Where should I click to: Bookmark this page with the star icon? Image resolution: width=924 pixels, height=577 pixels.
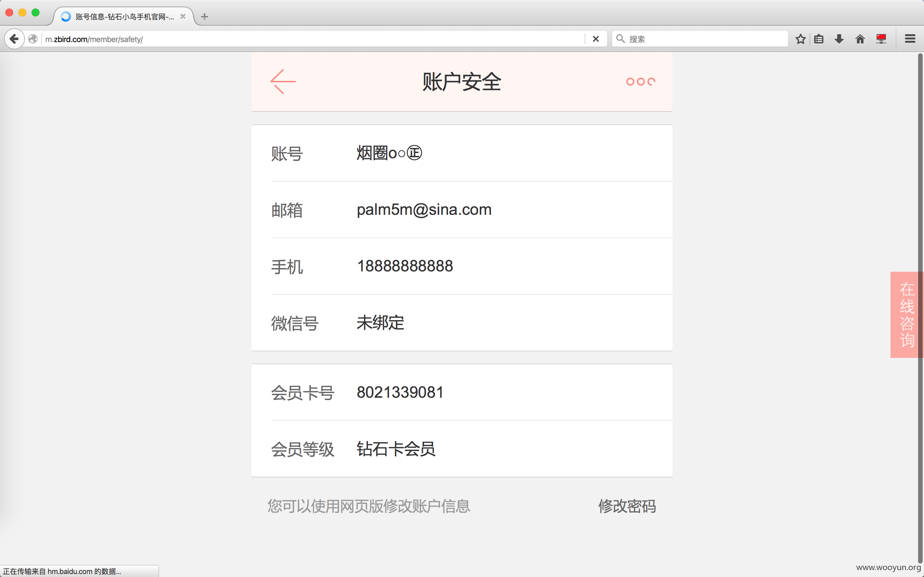tap(800, 39)
